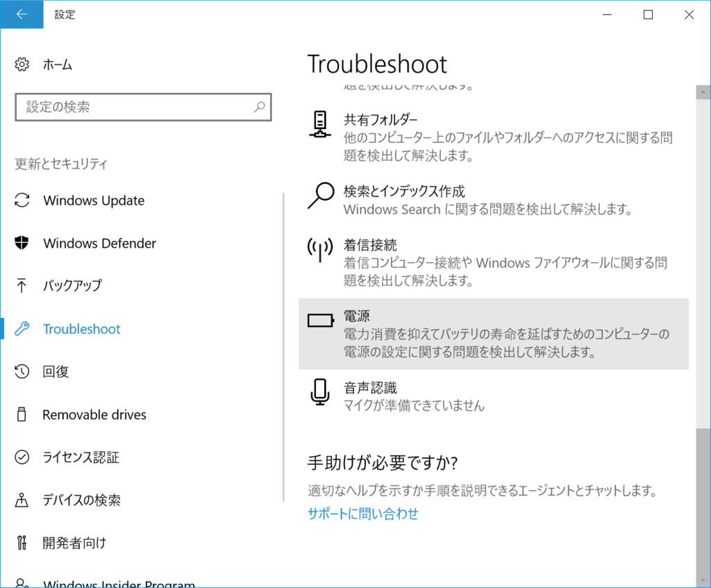The width and height of the screenshot is (711, 588).
Task: Click scrollbar down arrow in main pane
Action: pyautogui.click(x=703, y=580)
